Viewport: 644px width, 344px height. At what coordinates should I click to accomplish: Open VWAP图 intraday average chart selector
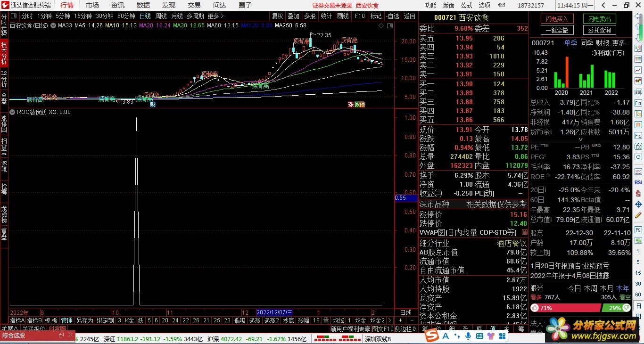click(x=473, y=232)
